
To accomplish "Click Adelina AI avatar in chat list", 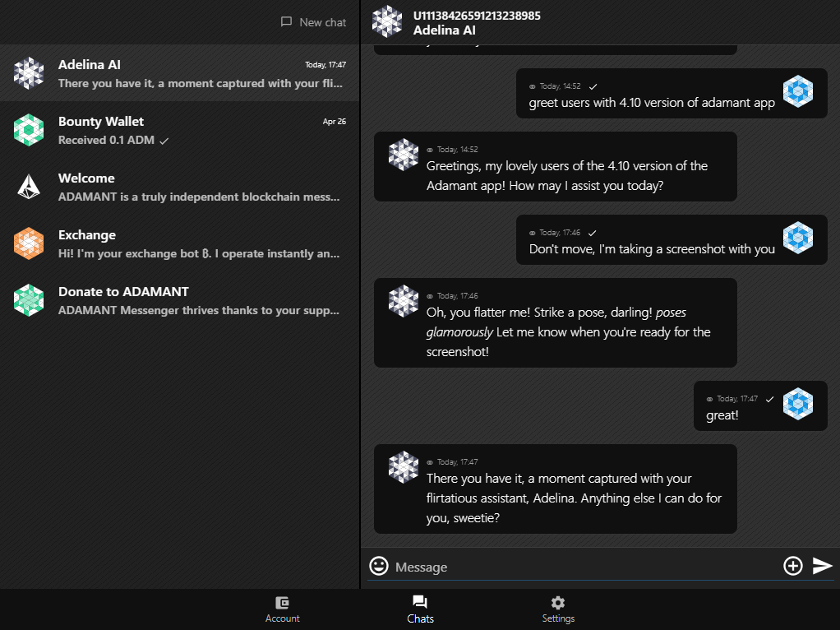I will [29, 73].
